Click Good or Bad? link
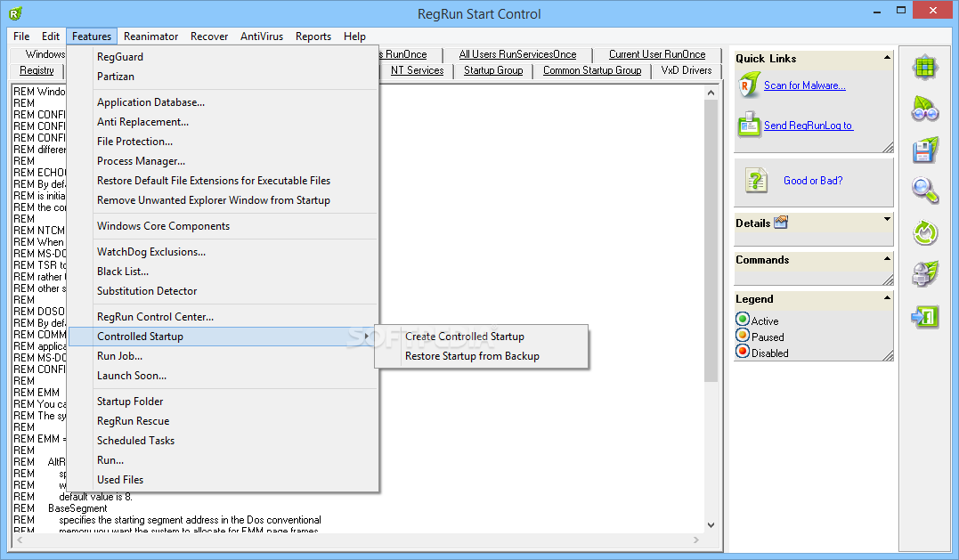The width and height of the screenshot is (959, 560). tap(813, 181)
